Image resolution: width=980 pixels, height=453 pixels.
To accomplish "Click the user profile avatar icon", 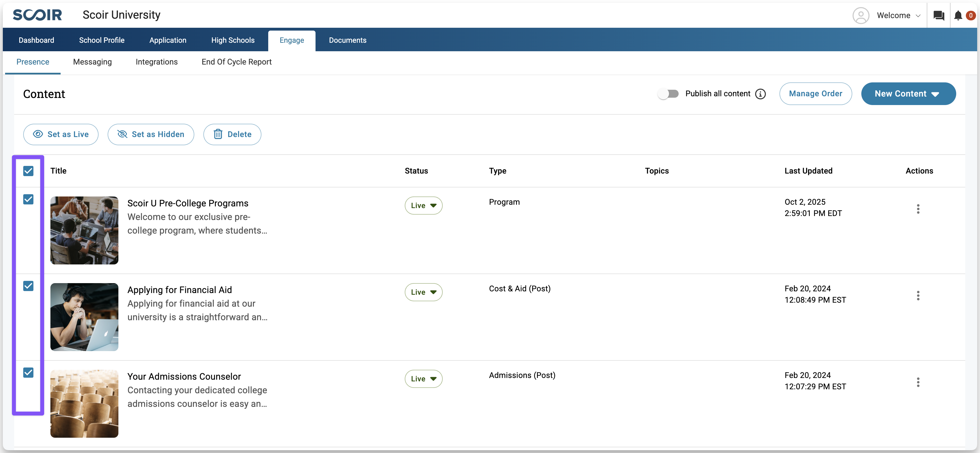I will click(860, 16).
